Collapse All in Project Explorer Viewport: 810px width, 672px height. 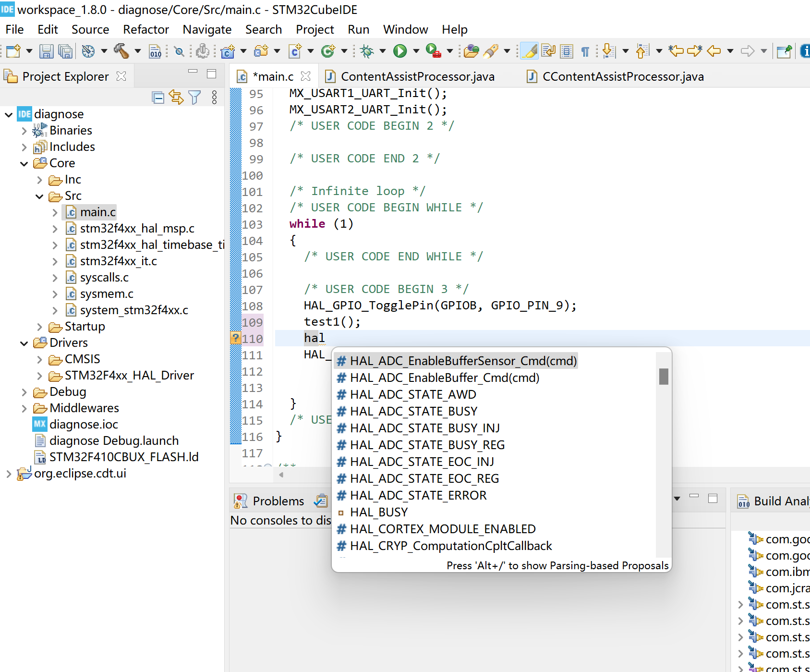pyautogui.click(x=158, y=98)
